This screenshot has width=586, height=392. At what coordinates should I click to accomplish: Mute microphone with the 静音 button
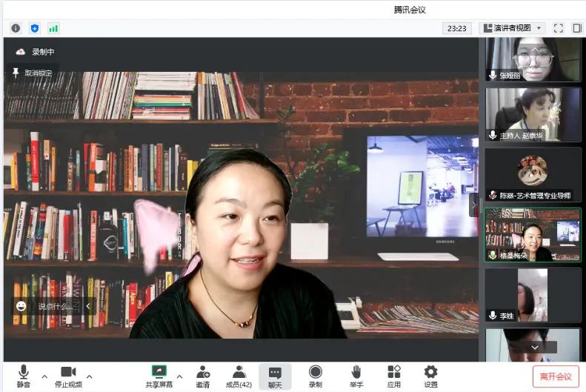pyautogui.click(x=23, y=376)
